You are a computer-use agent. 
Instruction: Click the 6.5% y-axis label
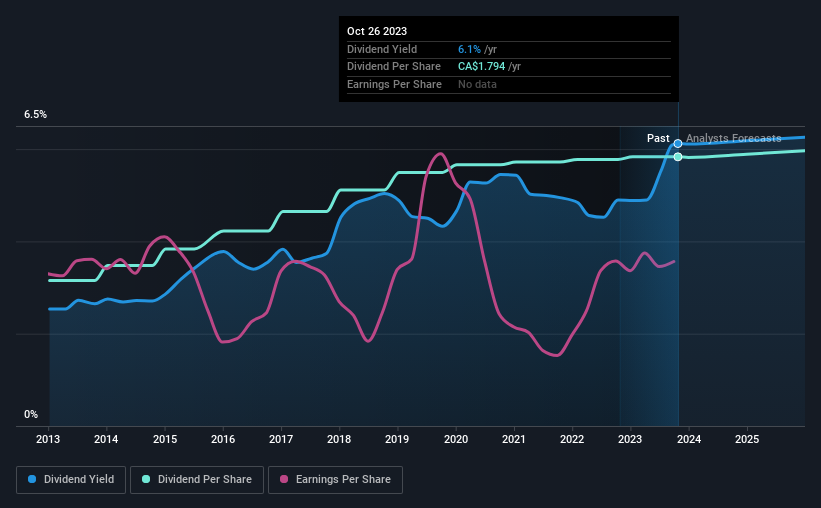coord(36,115)
